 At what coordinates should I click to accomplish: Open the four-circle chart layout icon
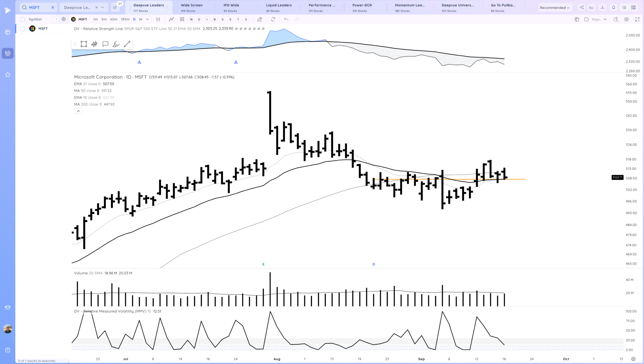(182, 19)
